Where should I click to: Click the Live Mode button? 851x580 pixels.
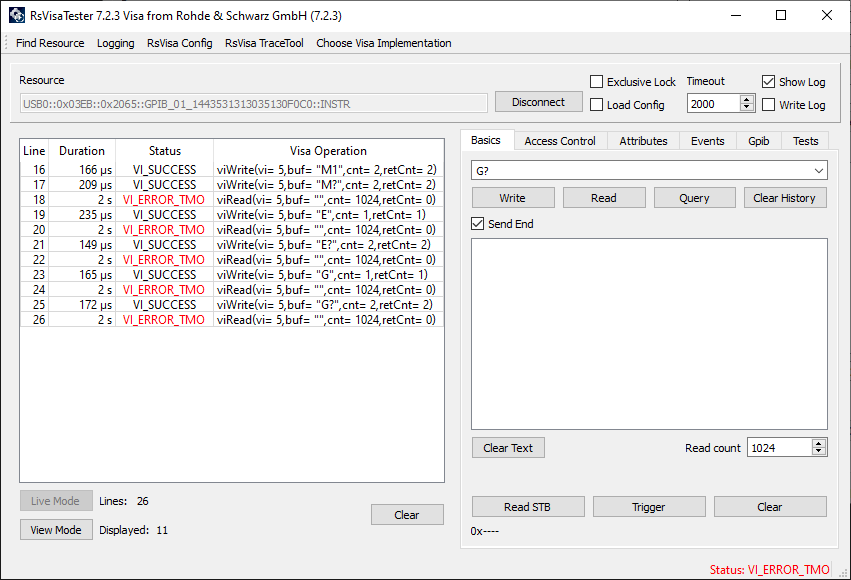56,501
